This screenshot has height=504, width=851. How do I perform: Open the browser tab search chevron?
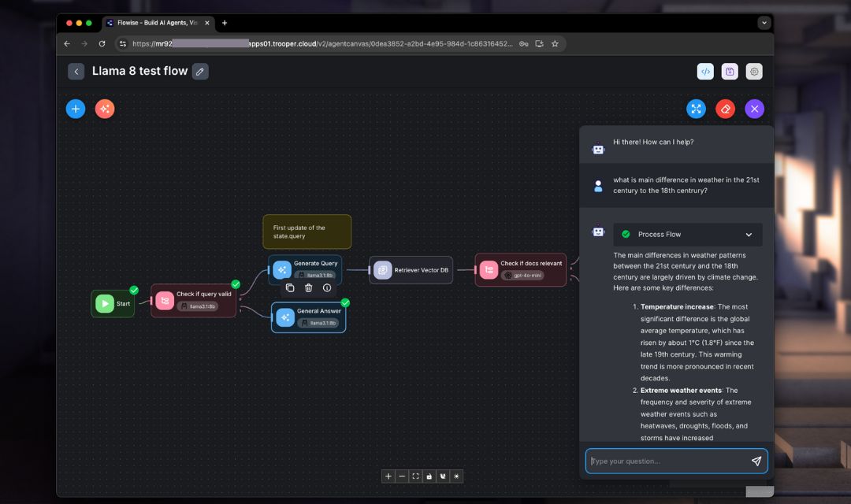763,22
